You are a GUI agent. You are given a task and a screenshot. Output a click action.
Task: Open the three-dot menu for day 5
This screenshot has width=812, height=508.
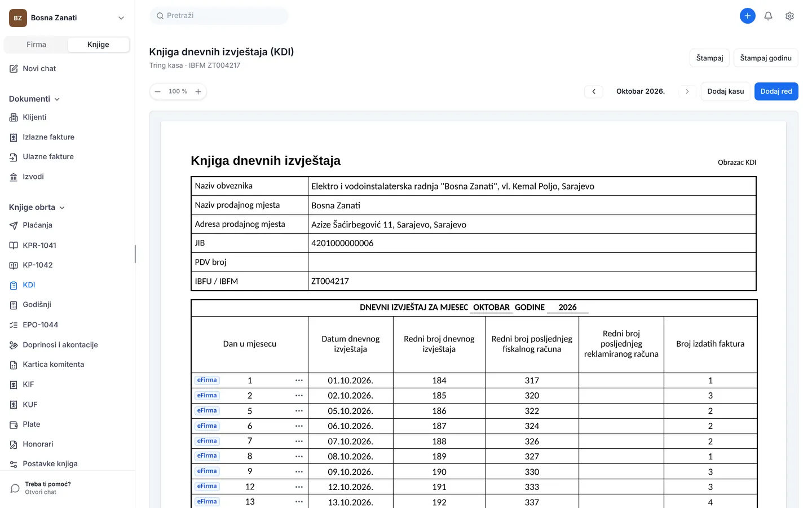(299, 411)
